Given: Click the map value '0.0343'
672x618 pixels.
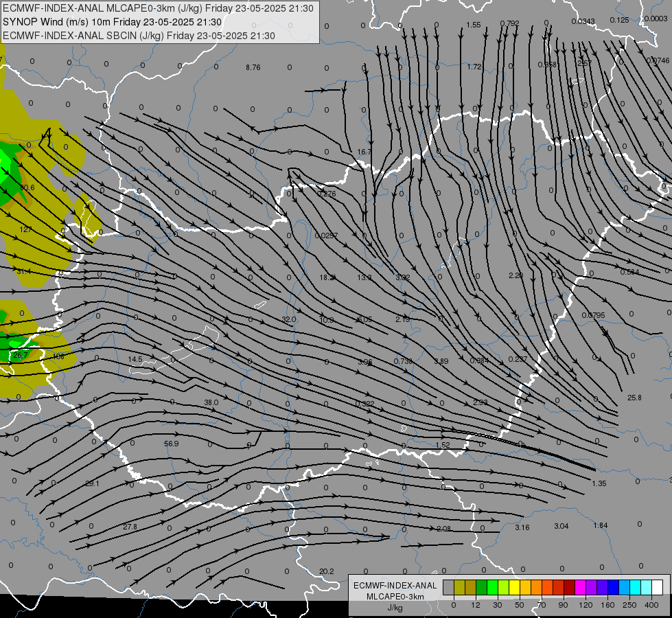Looking at the screenshot, I should (x=583, y=21).
